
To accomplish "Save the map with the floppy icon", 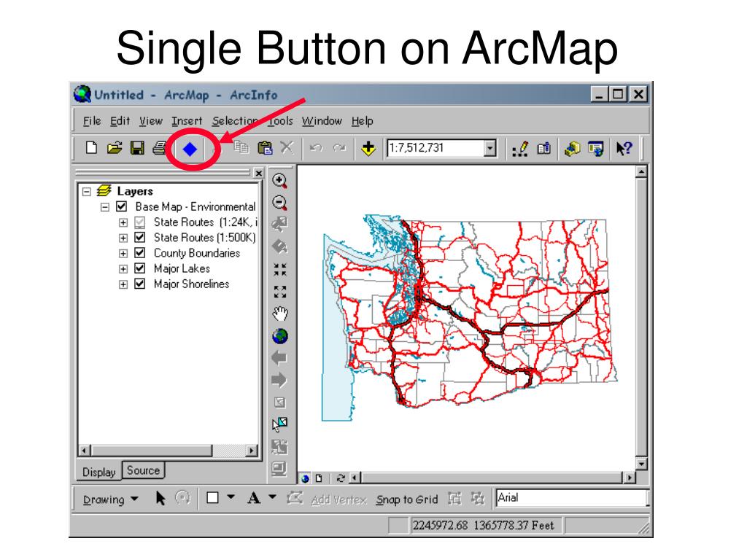I will [137, 147].
